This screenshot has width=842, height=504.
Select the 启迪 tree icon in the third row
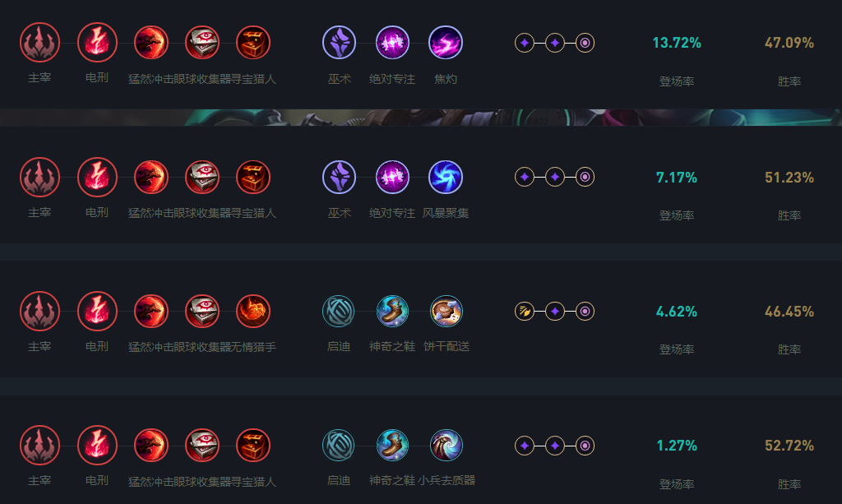click(339, 311)
